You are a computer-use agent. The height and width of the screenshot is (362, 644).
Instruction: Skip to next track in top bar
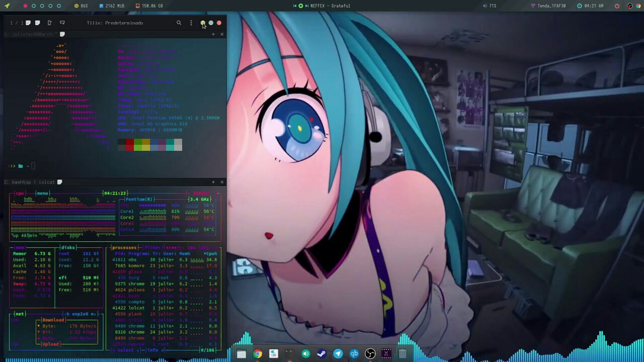click(306, 6)
